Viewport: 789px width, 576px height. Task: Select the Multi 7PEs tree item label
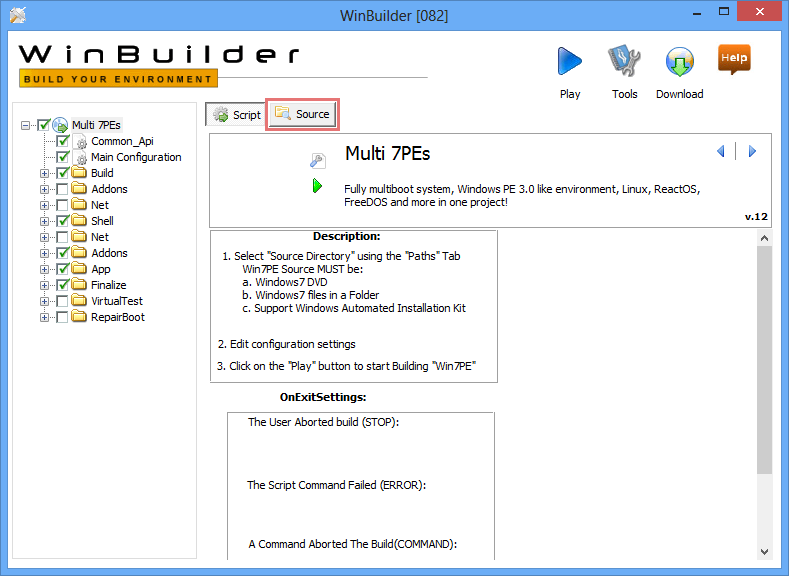pos(96,125)
